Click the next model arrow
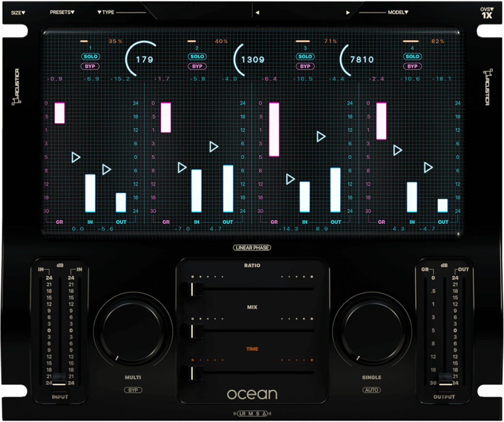This screenshot has height=422, width=504. pyautogui.click(x=347, y=12)
